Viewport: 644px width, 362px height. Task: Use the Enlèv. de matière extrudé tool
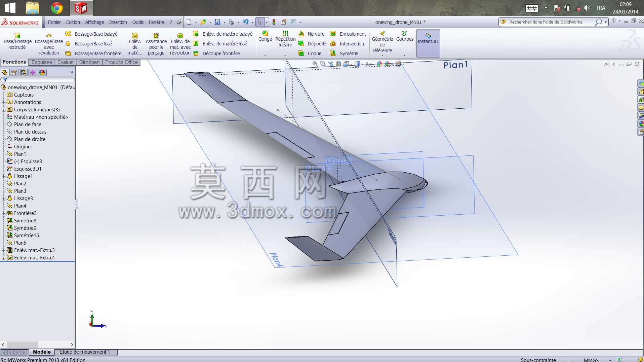(x=135, y=44)
